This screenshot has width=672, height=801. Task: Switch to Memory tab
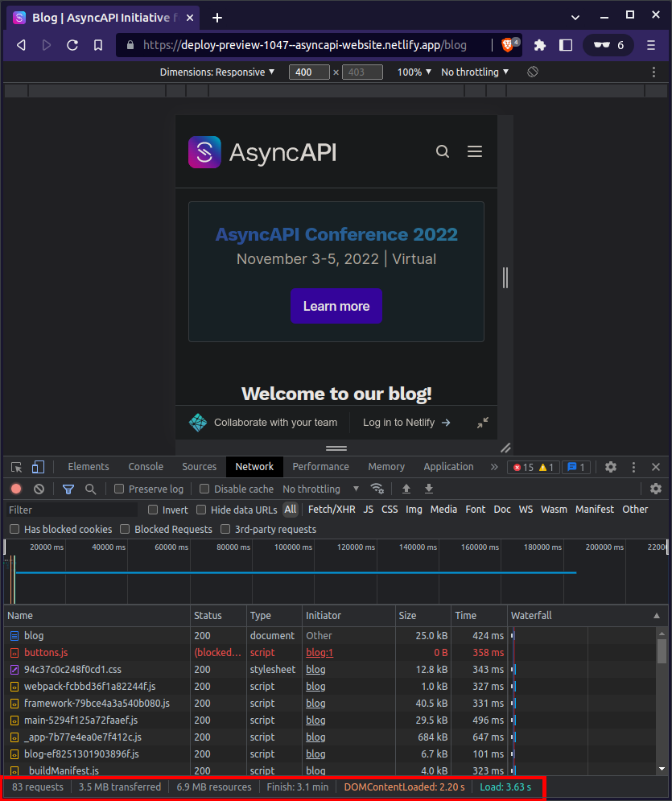click(x=386, y=466)
